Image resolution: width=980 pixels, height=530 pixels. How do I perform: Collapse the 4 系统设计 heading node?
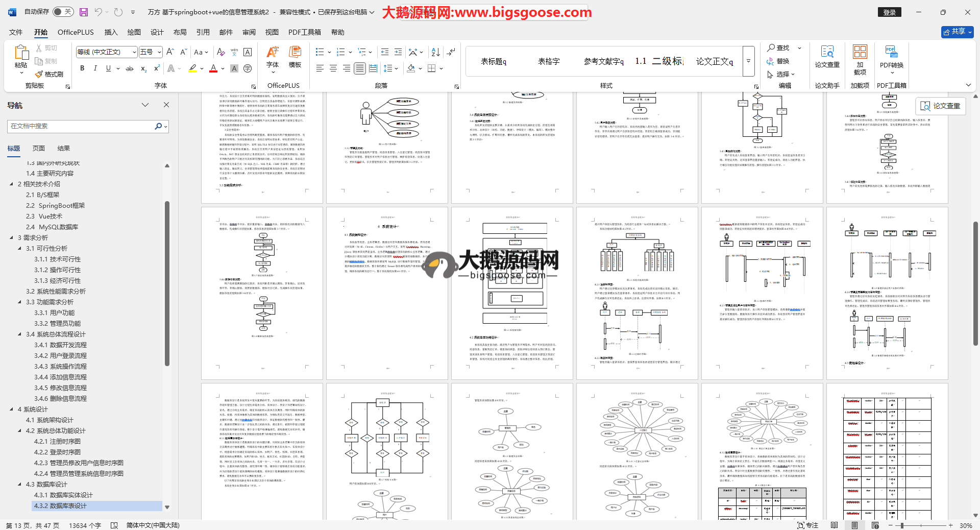pyautogui.click(x=12, y=409)
